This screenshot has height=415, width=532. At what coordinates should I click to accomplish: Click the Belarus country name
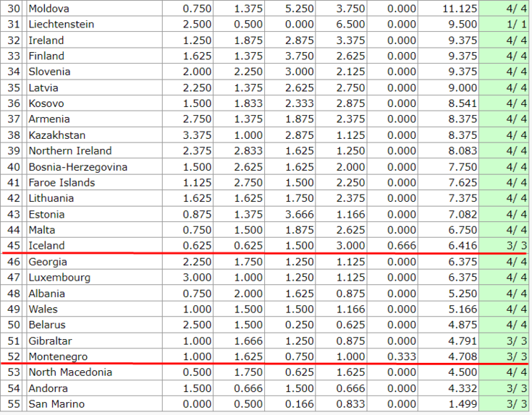(x=47, y=325)
